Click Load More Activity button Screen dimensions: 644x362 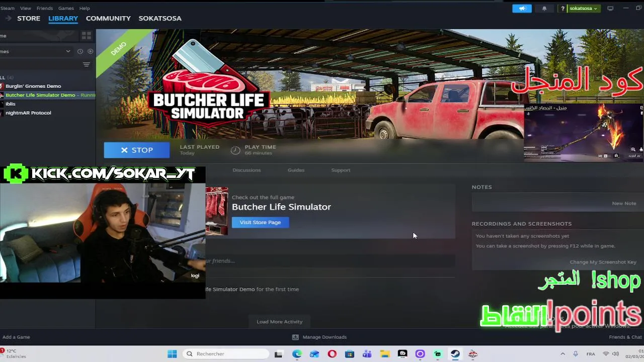279,322
